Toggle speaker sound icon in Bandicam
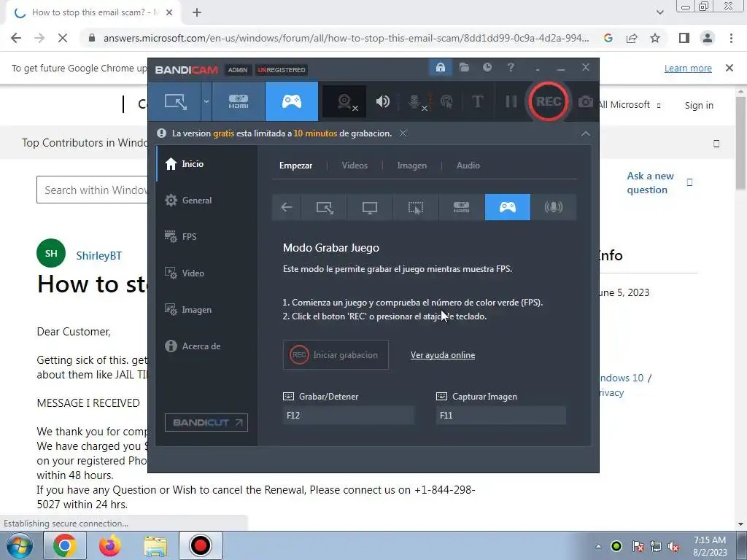This screenshot has width=747, height=560. [x=382, y=101]
